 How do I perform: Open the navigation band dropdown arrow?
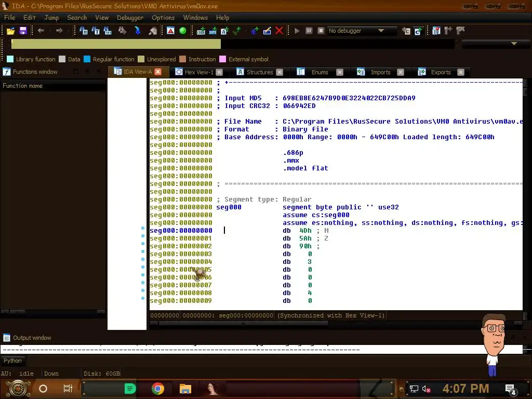click(x=514, y=44)
